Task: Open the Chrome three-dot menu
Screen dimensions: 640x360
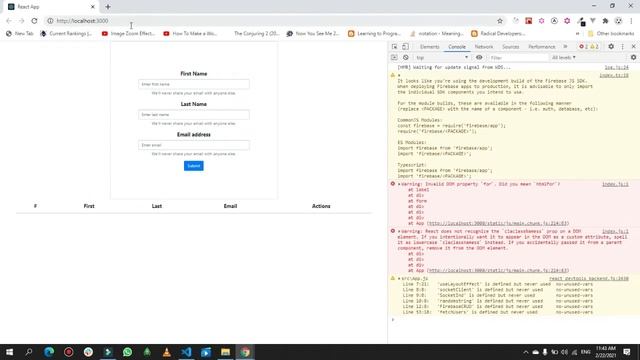Action: click(631, 21)
